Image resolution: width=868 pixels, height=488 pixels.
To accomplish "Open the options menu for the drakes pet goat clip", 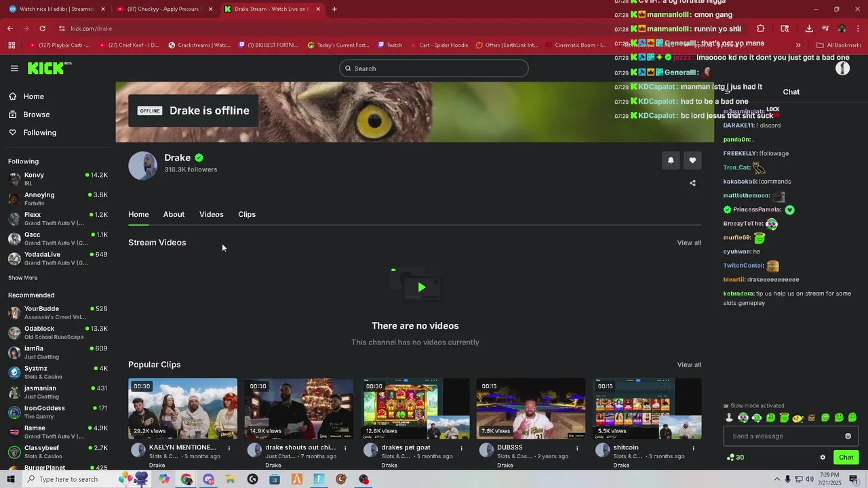I will [x=461, y=448].
